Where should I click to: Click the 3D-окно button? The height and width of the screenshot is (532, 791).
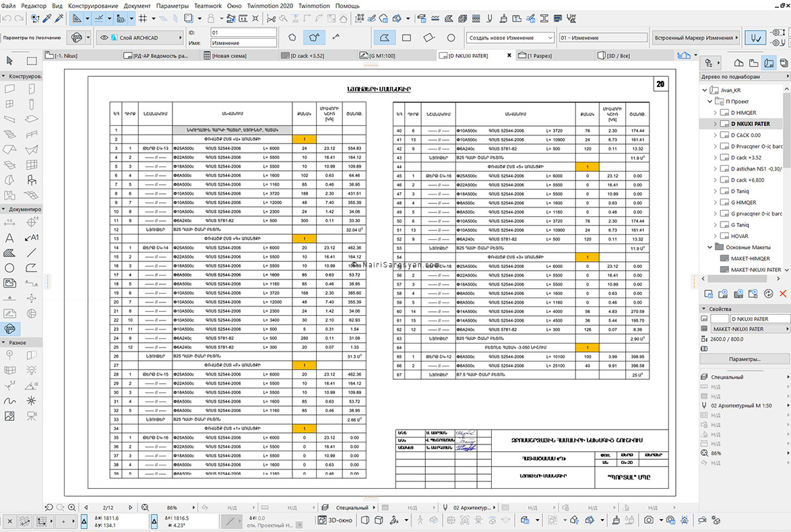pos(336,520)
